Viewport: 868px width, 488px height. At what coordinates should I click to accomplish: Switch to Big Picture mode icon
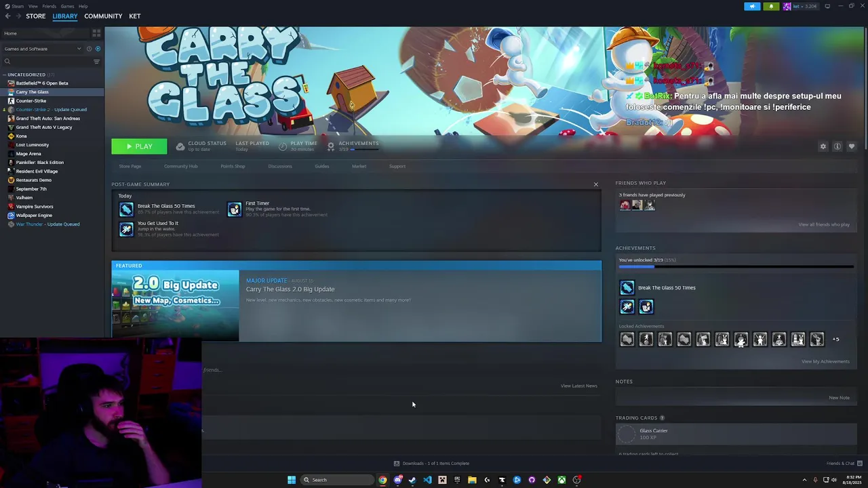(827, 6)
